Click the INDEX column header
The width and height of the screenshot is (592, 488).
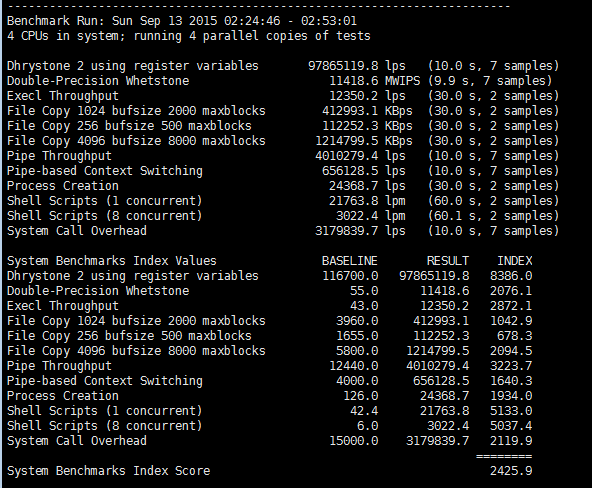click(x=515, y=261)
